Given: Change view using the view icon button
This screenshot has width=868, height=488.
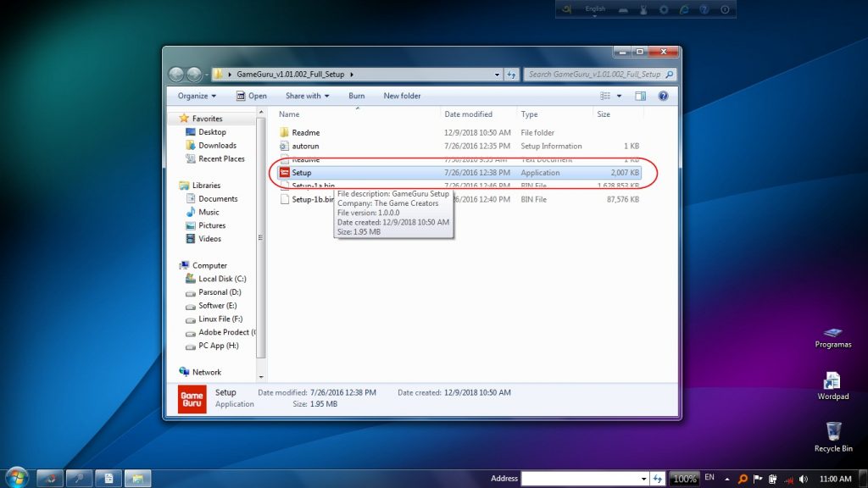Looking at the screenshot, I should pos(605,96).
